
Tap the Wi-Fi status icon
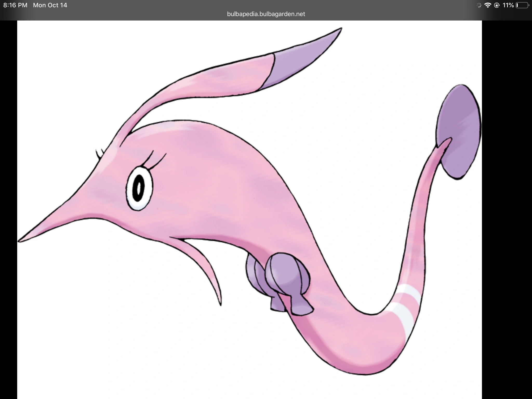tap(488, 5)
